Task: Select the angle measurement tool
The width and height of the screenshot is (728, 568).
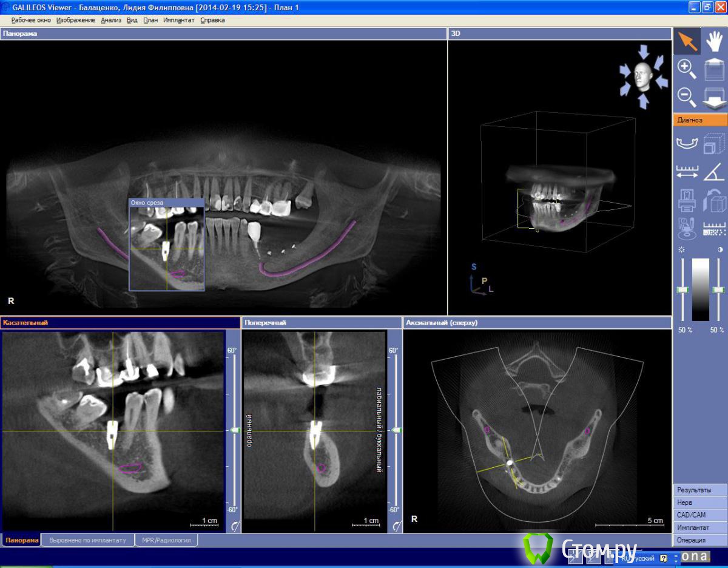Action: click(715, 172)
